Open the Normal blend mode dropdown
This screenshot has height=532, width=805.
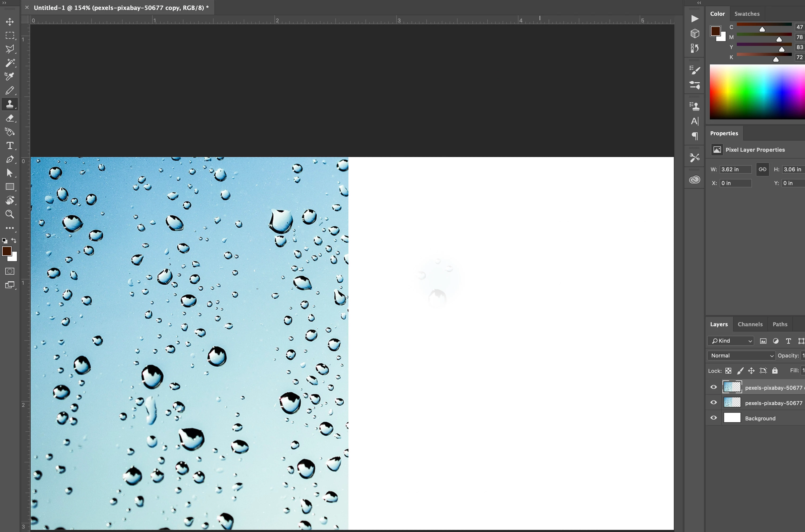742,355
